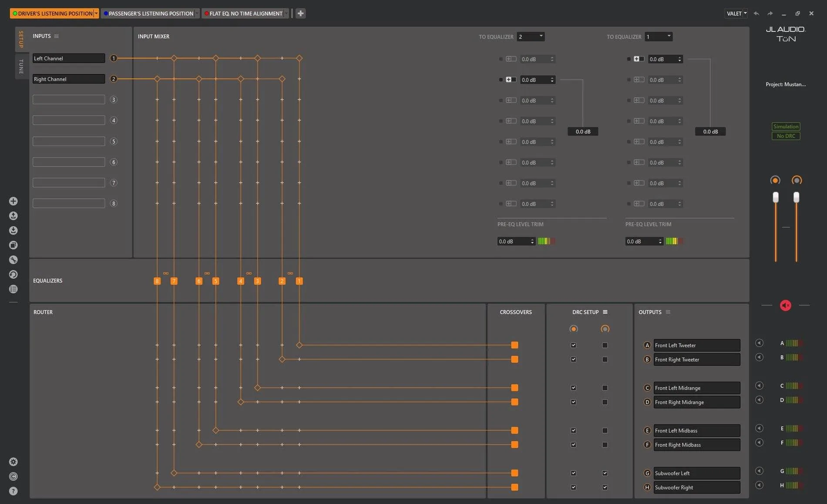Select second DRC Setup radio knob
Image resolution: width=827 pixels, height=504 pixels.
point(605,329)
